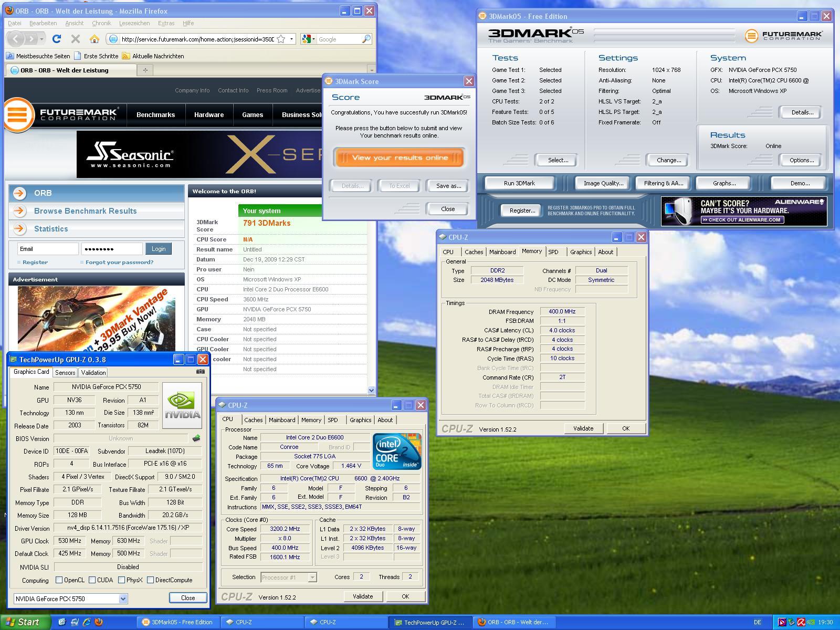Viewport: 840px width, 630px height.
Task: Click the safely remove hardware tray icon
Action: pyautogui.click(x=791, y=622)
